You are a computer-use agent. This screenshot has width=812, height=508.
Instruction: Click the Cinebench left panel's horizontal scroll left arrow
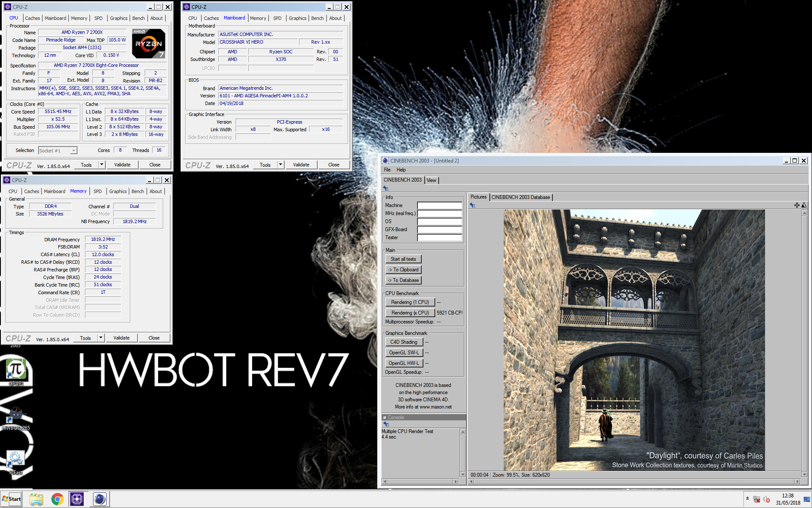pyautogui.click(x=384, y=481)
